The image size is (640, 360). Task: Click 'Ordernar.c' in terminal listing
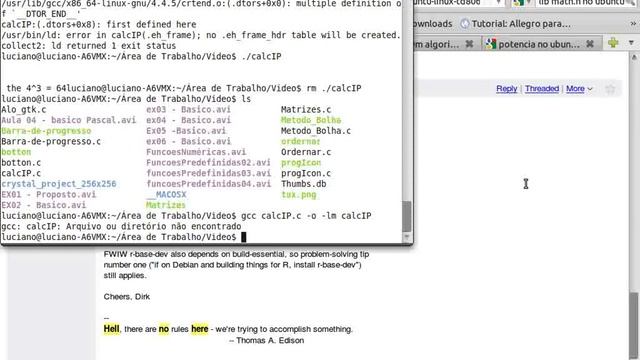pyautogui.click(x=306, y=152)
